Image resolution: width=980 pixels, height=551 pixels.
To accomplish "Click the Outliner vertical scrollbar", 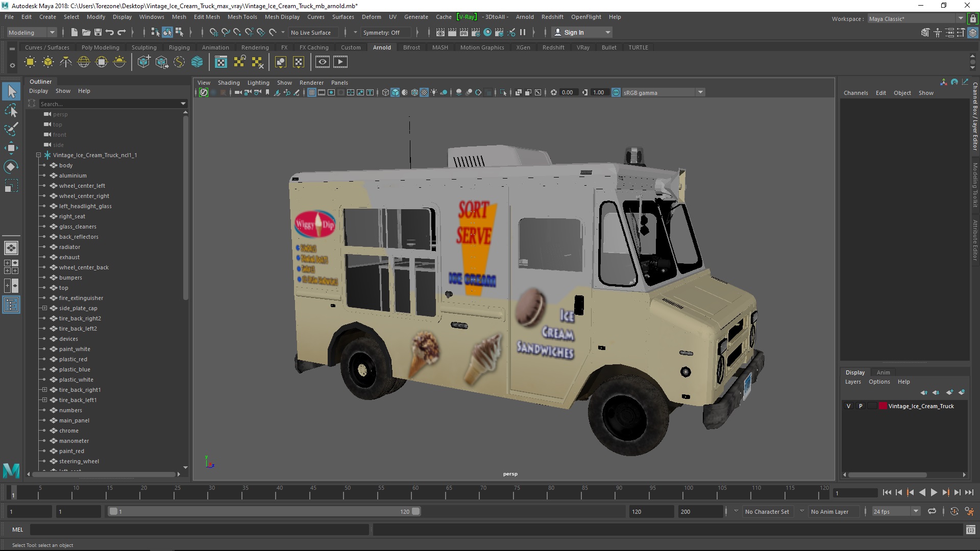I will pyautogui.click(x=185, y=207).
